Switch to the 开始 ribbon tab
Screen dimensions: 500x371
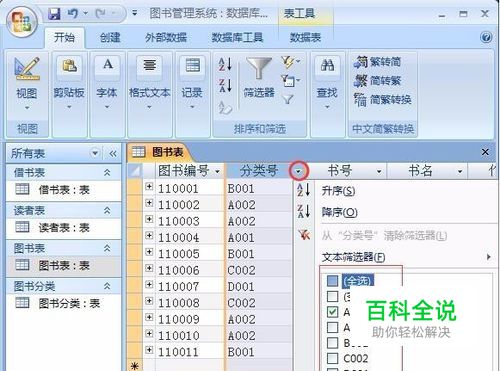(64, 37)
